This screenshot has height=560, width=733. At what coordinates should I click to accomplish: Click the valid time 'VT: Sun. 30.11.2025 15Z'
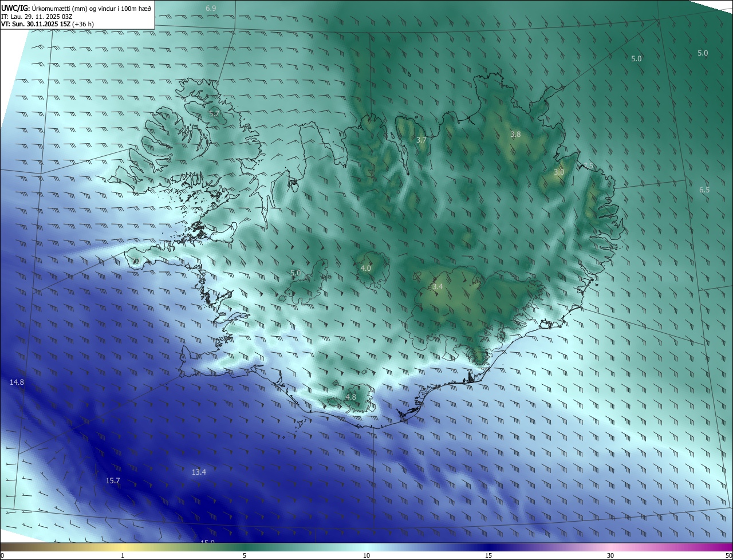coord(36,24)
